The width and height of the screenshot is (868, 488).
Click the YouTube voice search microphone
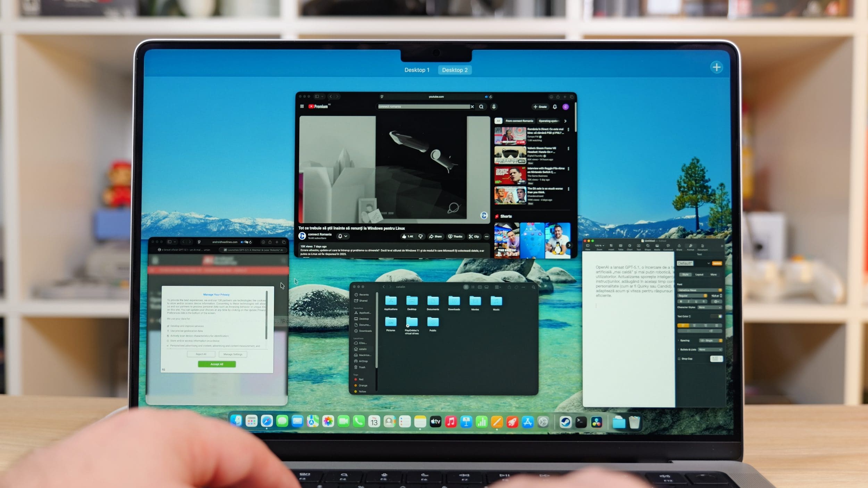pos(494,107)
